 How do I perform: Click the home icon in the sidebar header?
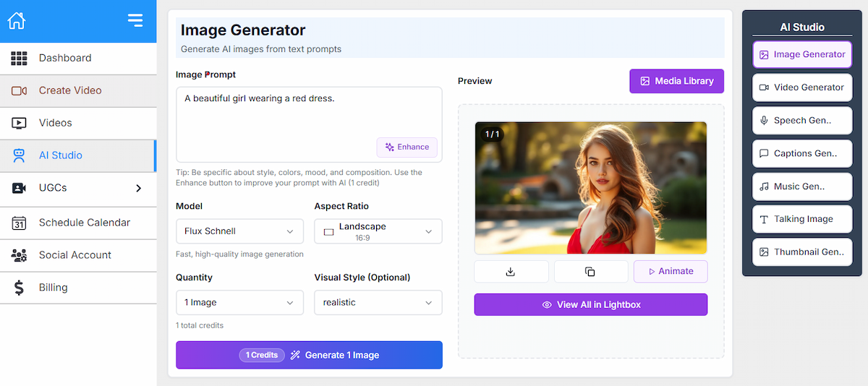click(x=16, y=20)
